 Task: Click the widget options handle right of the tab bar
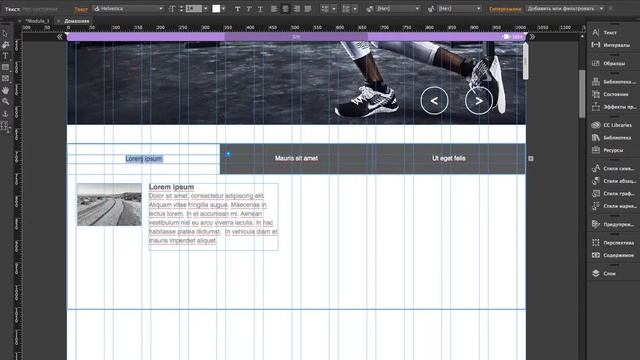pos(531,158)
